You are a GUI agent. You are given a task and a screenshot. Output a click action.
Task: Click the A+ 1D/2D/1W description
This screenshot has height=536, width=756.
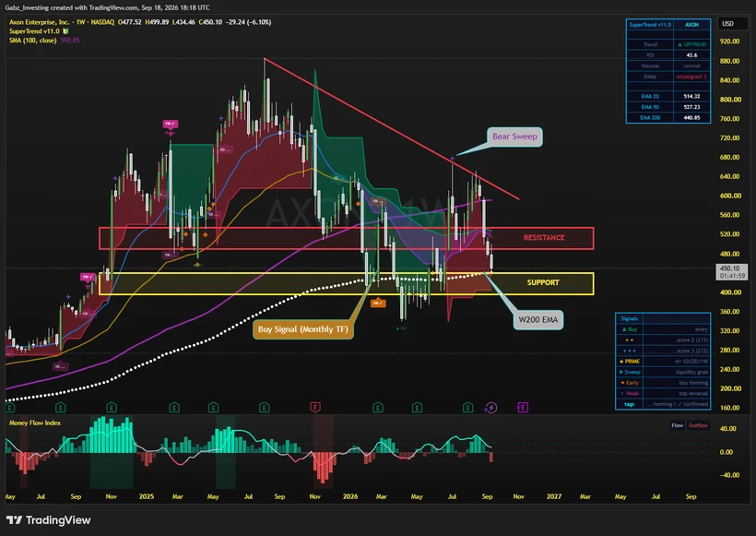(691, 362)
